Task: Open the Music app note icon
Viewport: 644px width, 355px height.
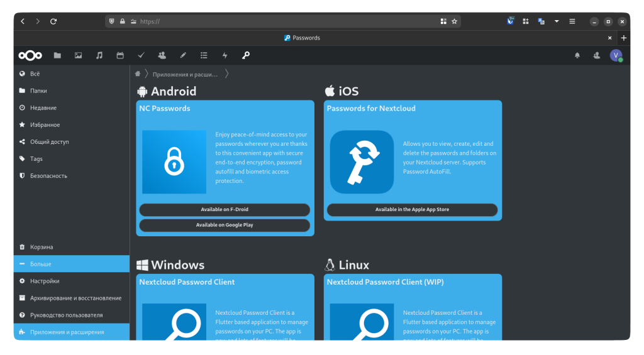Action: pyautogui.click(x=99, y=55)
